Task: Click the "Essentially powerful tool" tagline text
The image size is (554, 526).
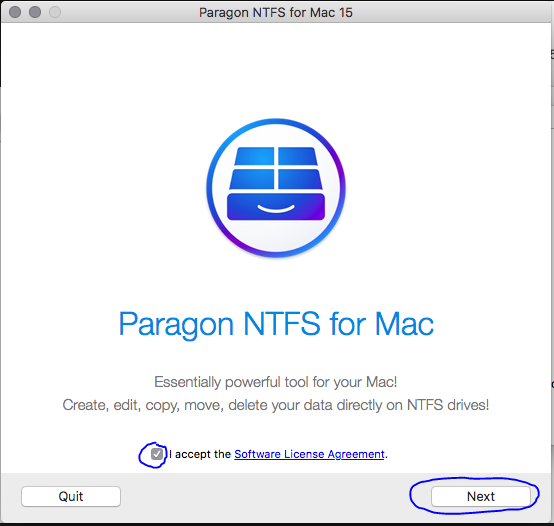Action: (276, 382)
